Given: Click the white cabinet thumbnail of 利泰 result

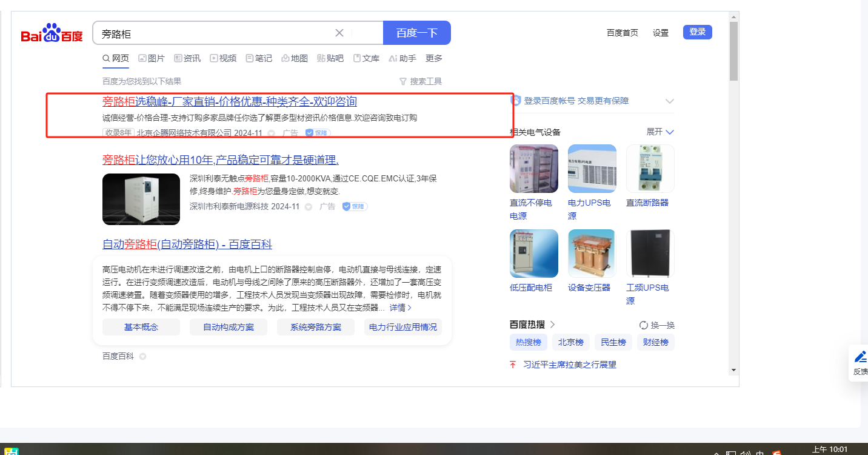Looking at the screenshot, I should pos(141,199).
